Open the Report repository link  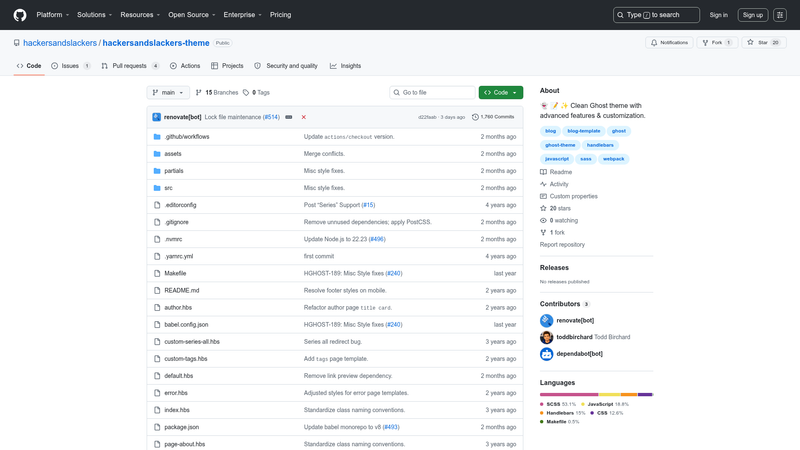coord(562,244)
